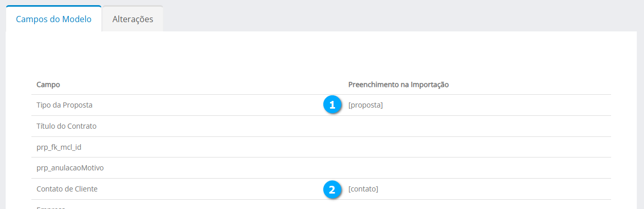
Task: Select the Título do Contrato field row
Action: click(x=66, y=126)
